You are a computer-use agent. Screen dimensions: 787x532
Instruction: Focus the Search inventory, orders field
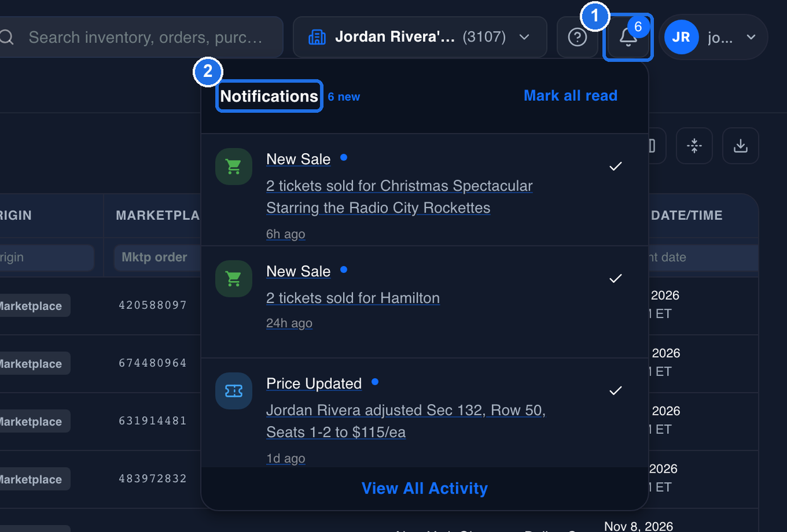[x=141, y=37]
